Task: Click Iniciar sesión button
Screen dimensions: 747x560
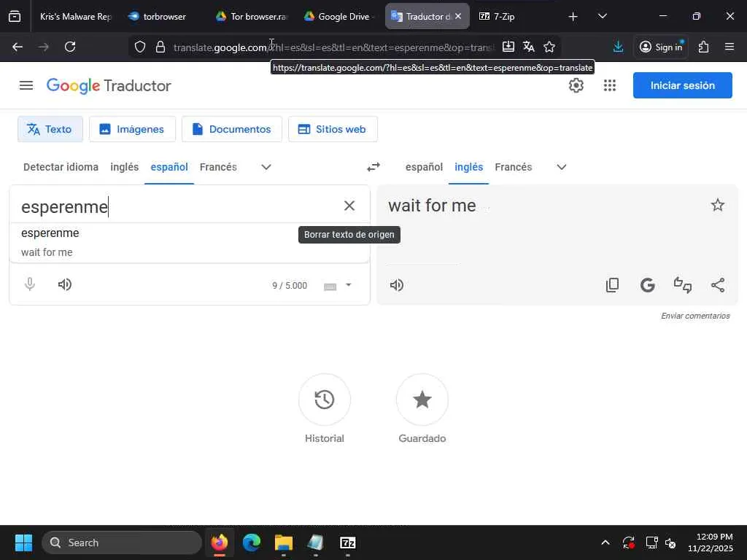Action: click(683, 85)
